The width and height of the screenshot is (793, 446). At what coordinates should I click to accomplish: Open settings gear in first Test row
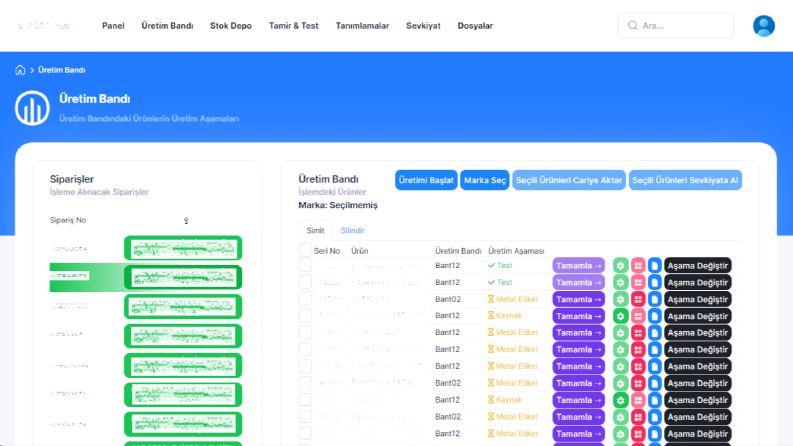(x=621, y=265)
